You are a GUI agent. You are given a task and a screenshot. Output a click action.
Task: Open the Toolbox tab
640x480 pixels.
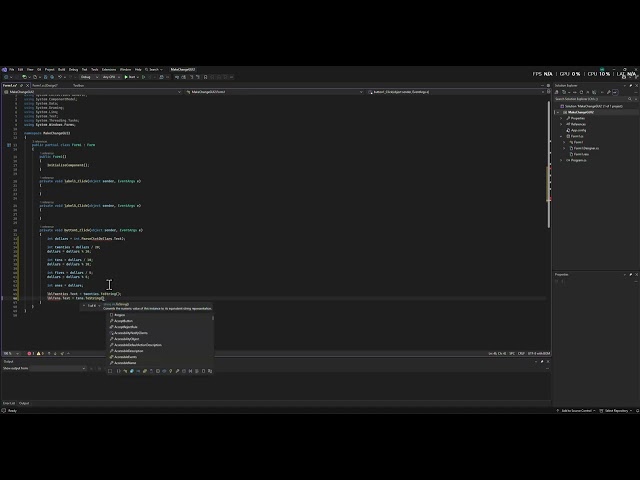(x=78, y=85)
